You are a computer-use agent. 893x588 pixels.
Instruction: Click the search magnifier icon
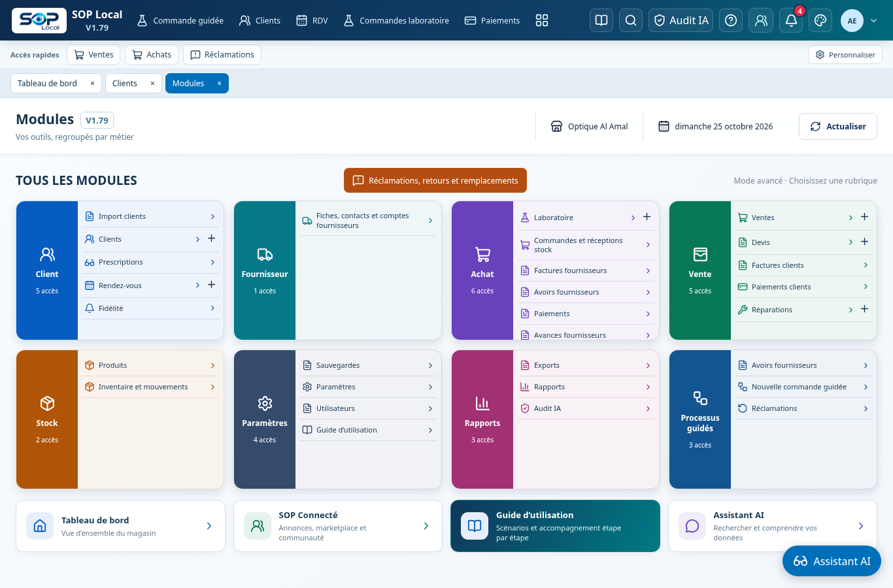click(631, 20)
